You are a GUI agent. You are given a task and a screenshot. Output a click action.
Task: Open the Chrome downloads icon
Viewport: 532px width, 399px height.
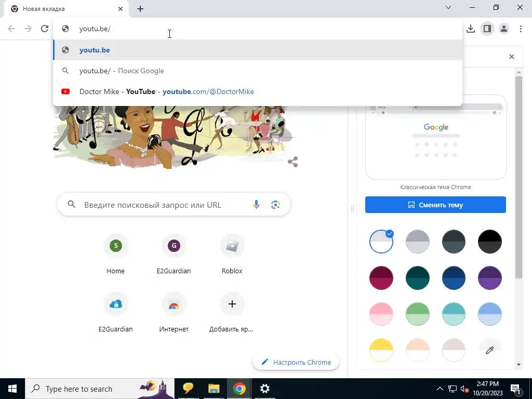pyautogui.click(x=471, y=29)
